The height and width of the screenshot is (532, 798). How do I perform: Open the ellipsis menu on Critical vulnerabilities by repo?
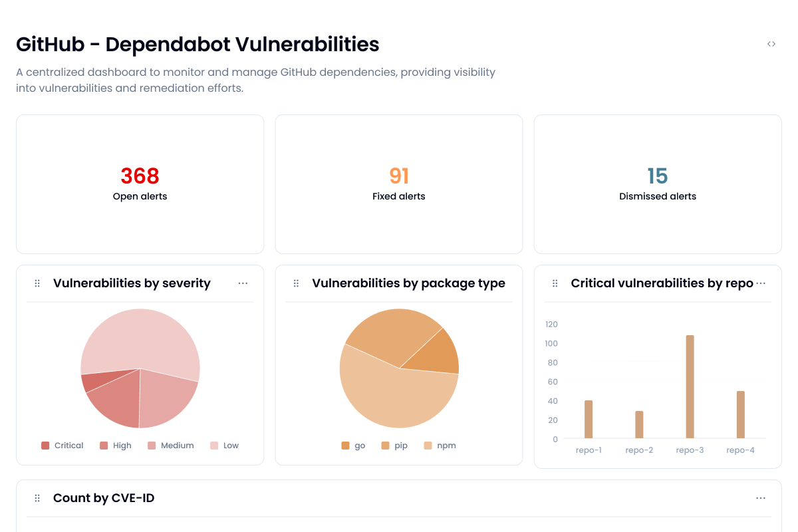coord(760,283)
